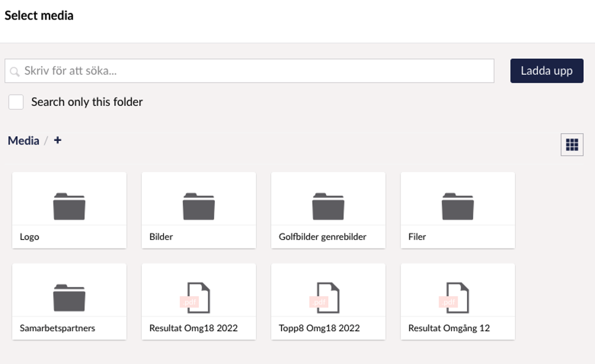
Task: Open the Samarbetspartners folder icon
Action: coord(69,297)
